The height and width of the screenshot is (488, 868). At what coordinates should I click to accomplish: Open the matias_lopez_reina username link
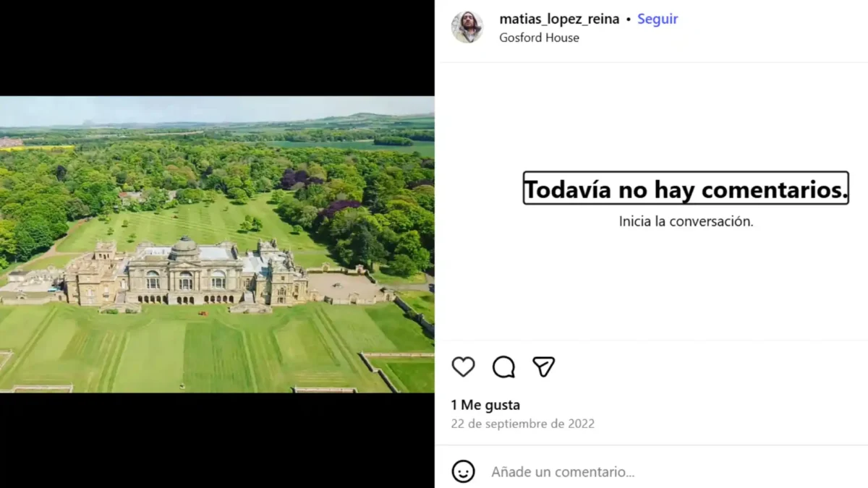pos(559,19)
